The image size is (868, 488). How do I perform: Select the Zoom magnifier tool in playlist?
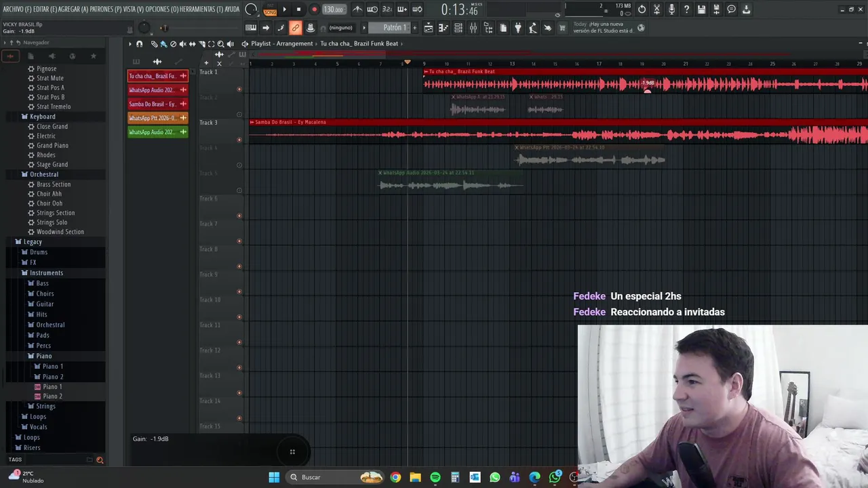click(220, 44)
